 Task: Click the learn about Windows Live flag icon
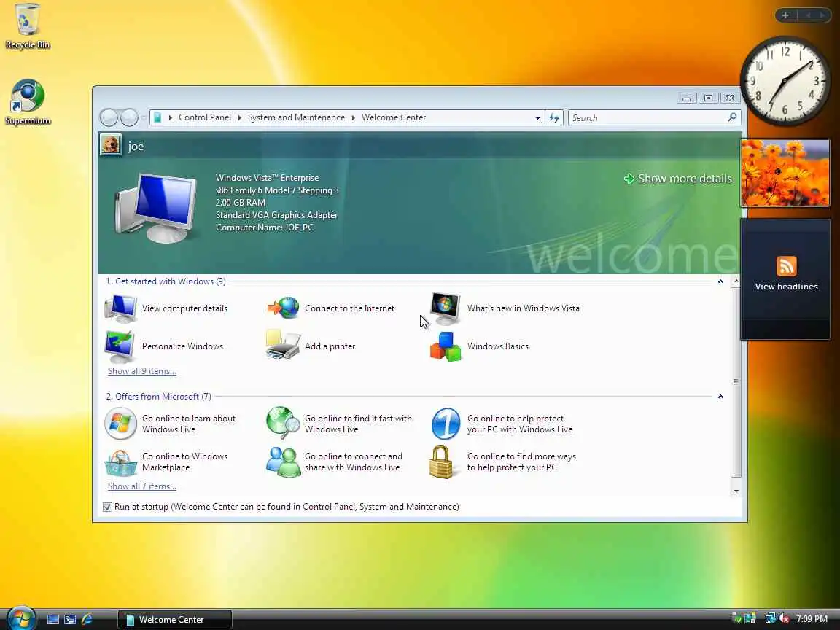pyautogui.click(x=120, y=423)
